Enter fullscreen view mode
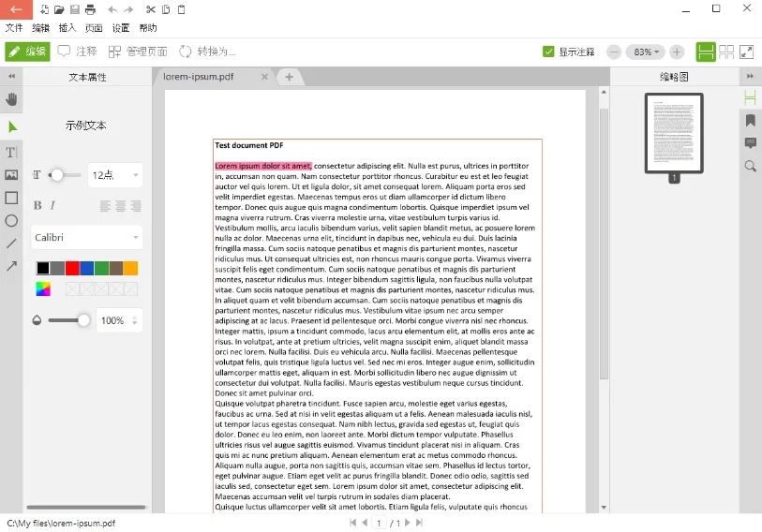The width and height of the screenshot is (762, 532). (x=746, y=52)
